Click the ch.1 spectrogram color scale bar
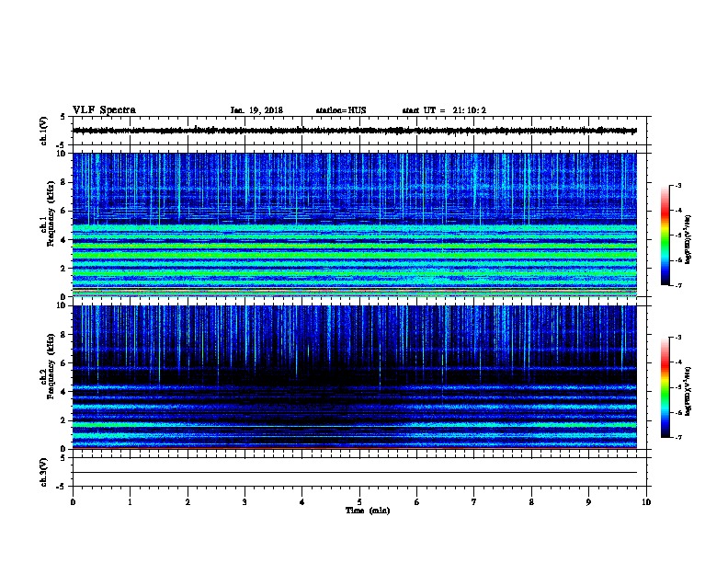The image size is (728, 563). click(x=665, y=236)
